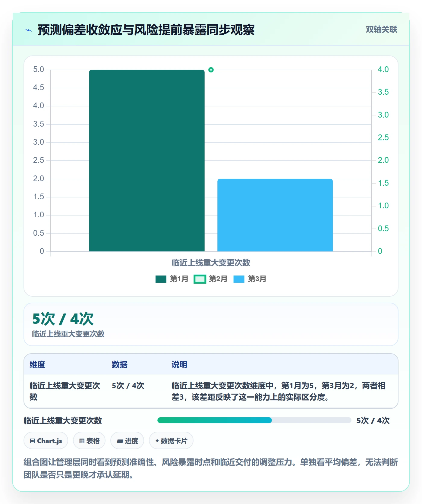Click the right axis value 4.0
Screen dimensions: 422x504
[383, 70]
